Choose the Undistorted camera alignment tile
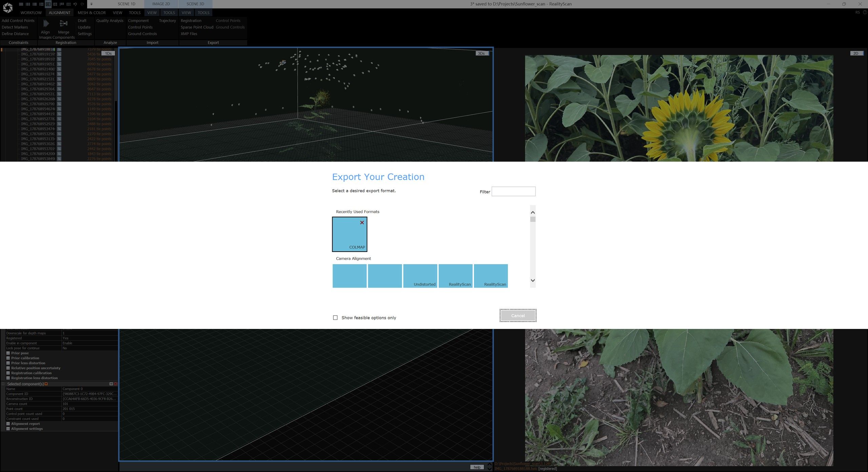Screen dimensions: 868x472 pyautogui.click(x=420, y=276)
